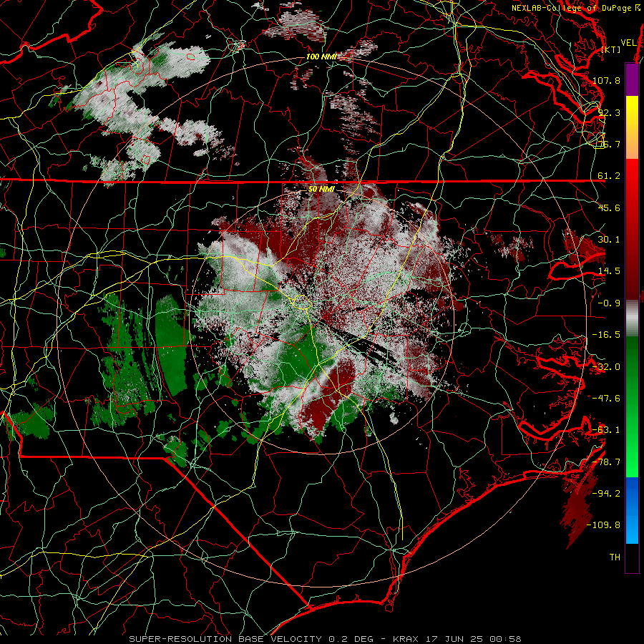The height and width of the screenshot is (644, 644).
Task: Click the 14.5 value on the velocity scale
Action: point(609,271)
